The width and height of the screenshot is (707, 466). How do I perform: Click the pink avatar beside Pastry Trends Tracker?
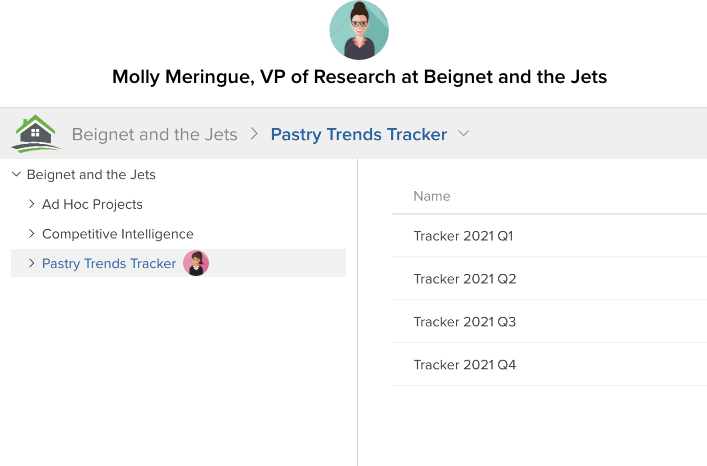point(196,263)
